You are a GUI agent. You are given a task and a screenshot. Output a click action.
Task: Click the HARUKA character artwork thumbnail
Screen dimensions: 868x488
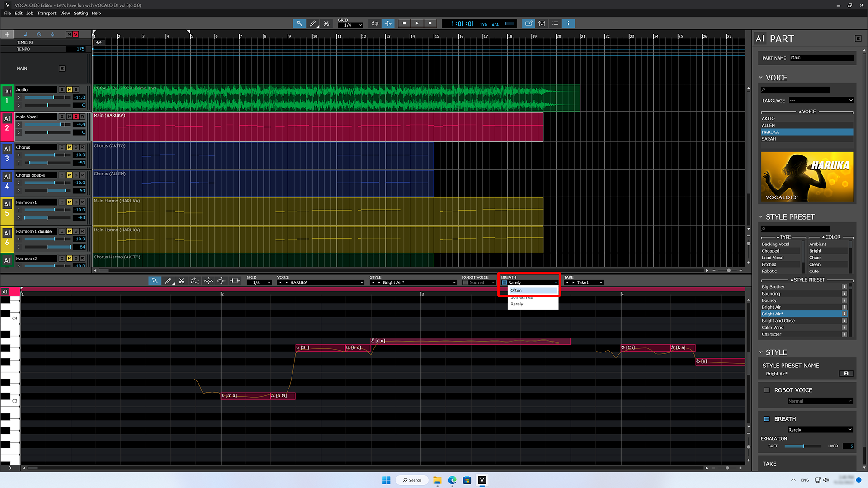(x=807, y=177)
